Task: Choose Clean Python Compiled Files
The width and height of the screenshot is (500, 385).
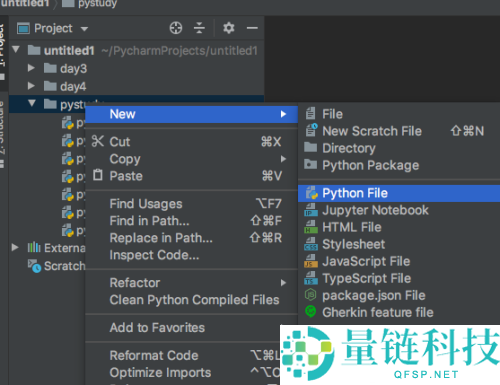Action: coord(192,300)
